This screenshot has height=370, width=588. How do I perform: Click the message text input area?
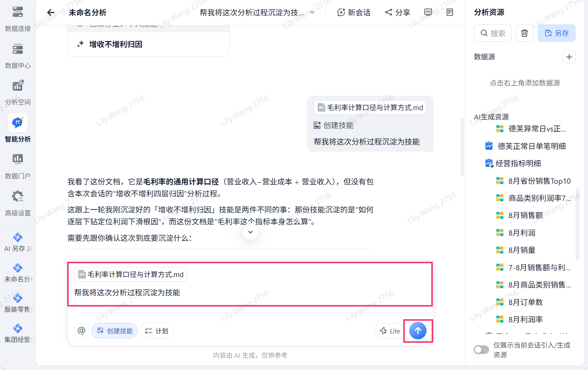(250, 293)
